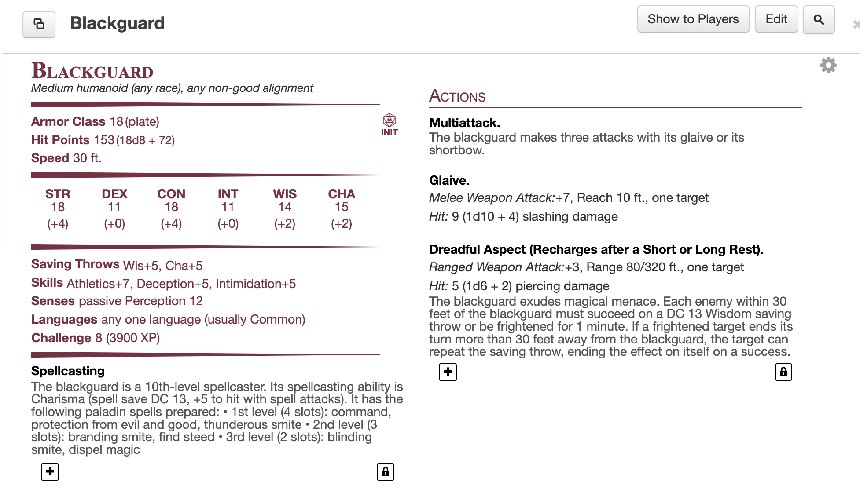Roll a CHA ability check
This screenshot has width=860, height=504.
(x=341, y=224)
